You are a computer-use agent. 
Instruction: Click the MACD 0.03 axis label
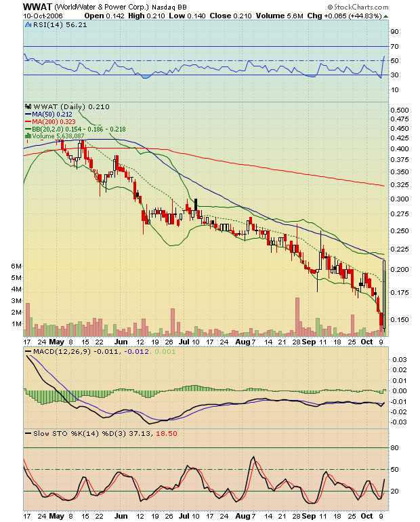click(400, 359)
